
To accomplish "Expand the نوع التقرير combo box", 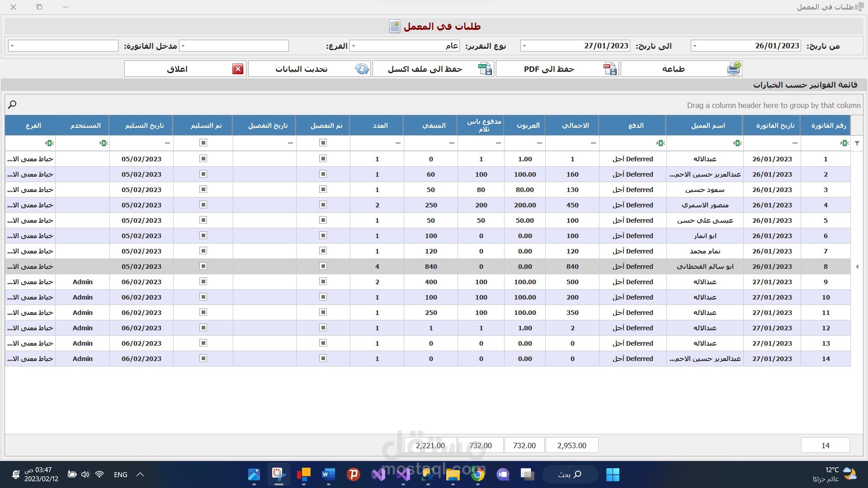I will pyautogui.click(x=354, y=46).
